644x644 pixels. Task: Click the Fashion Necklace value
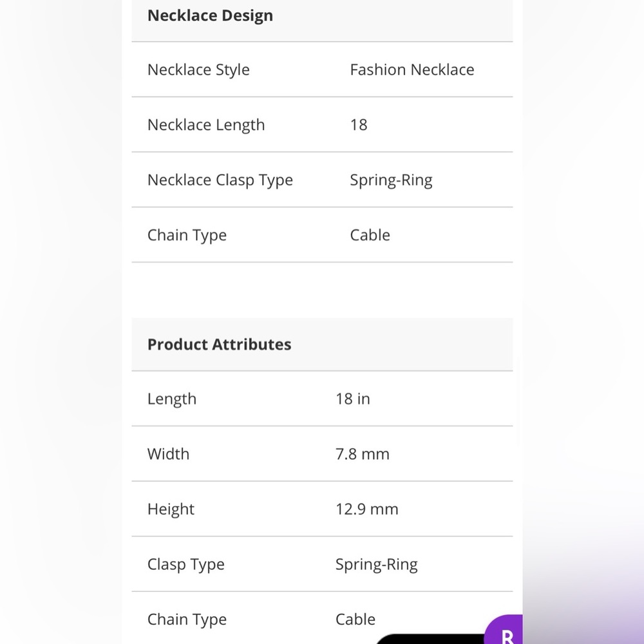click(x=412, y=70)
